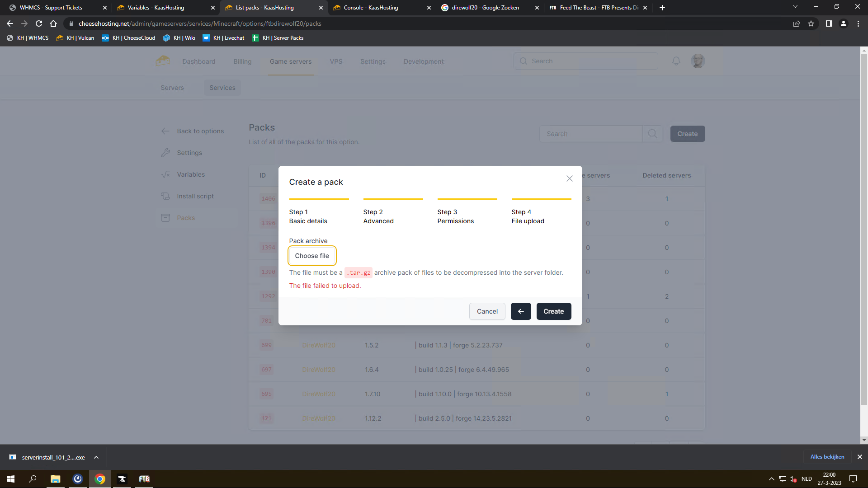Click the notifications bell icon

pos(676,61)
